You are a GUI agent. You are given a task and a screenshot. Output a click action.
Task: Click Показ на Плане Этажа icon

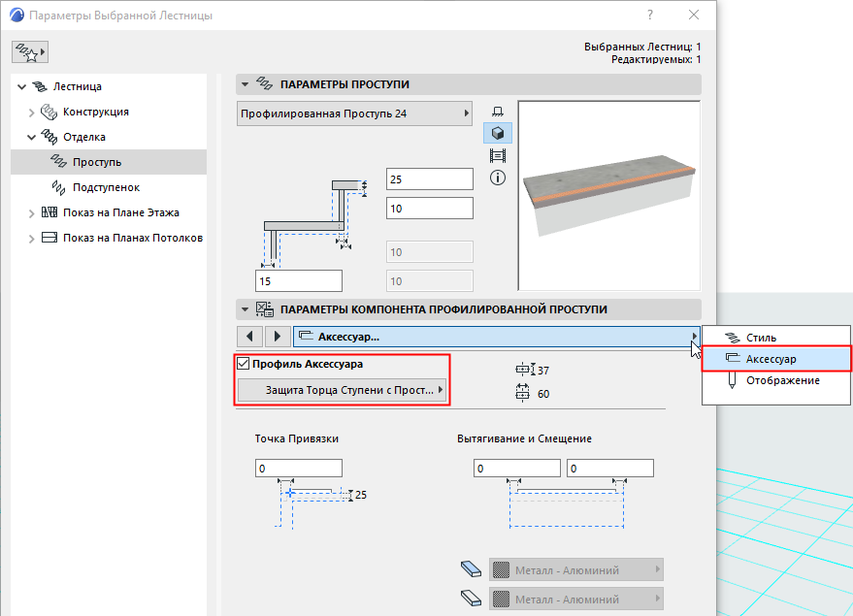(x=49, y=212)
